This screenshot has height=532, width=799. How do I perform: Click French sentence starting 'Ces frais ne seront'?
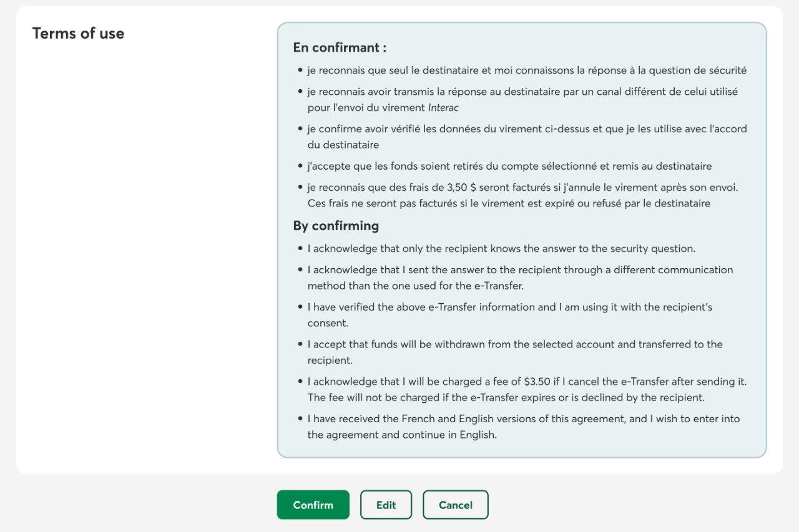pyautogui.click(x=508, y=203)
